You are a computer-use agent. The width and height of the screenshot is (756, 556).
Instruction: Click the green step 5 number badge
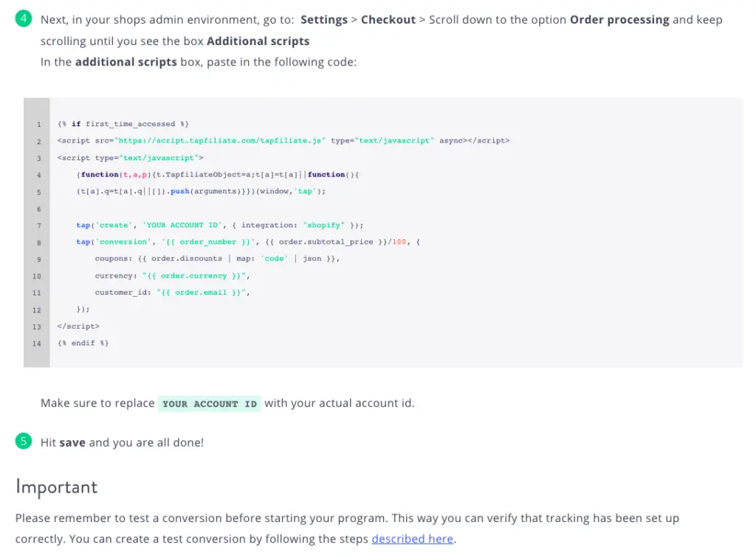click(24, 442)
